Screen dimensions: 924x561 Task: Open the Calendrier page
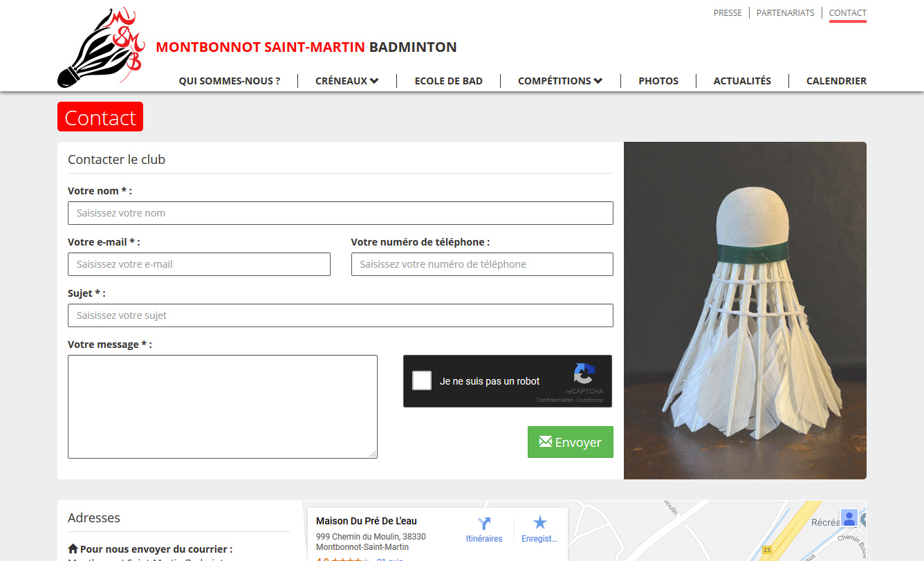836,81
